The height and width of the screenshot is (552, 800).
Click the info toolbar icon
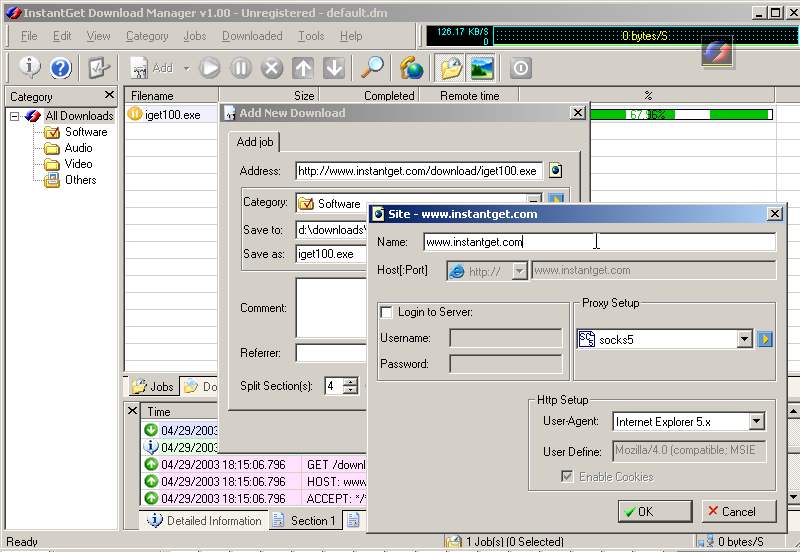pos(30,67)
